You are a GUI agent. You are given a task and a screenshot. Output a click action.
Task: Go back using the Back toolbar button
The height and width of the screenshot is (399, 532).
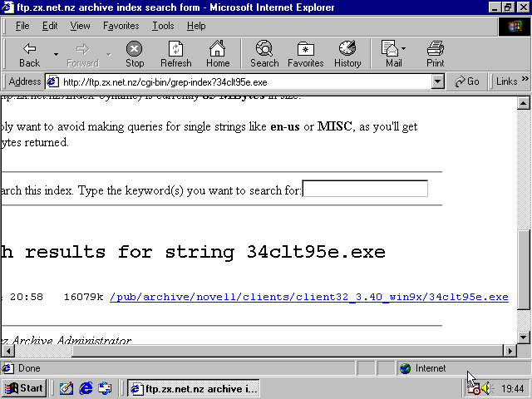[30, 54]
